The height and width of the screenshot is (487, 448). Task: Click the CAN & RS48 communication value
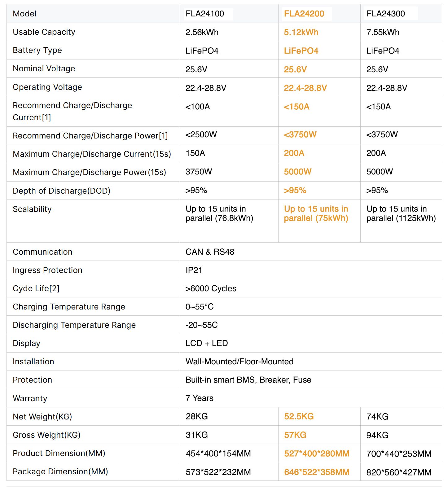[x=210, y=252]
